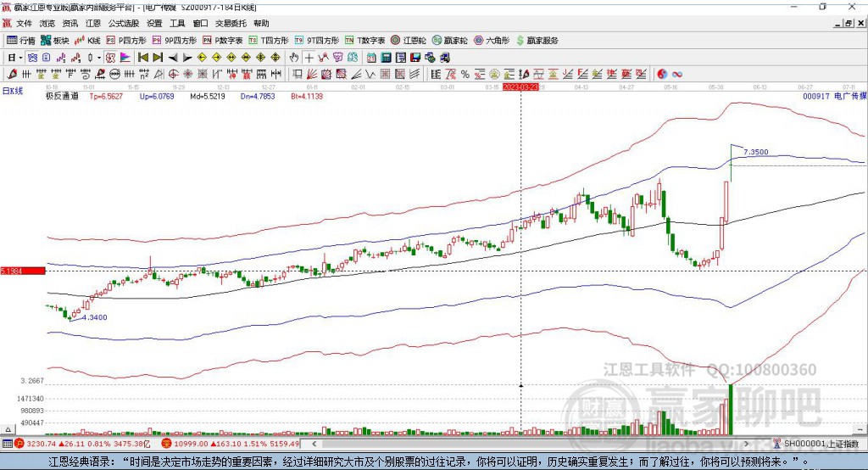
Task: Select the fan lines drawing tool
Action: point(312,74)
